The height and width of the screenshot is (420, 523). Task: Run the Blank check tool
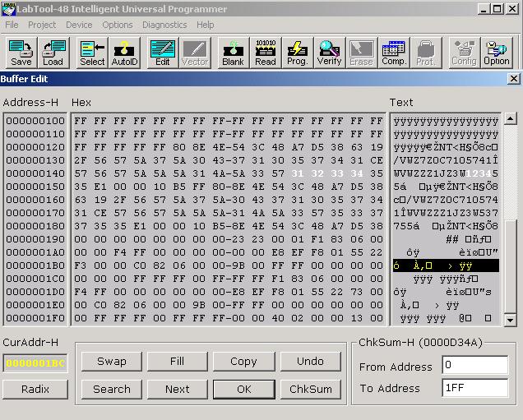click(234, 53)
